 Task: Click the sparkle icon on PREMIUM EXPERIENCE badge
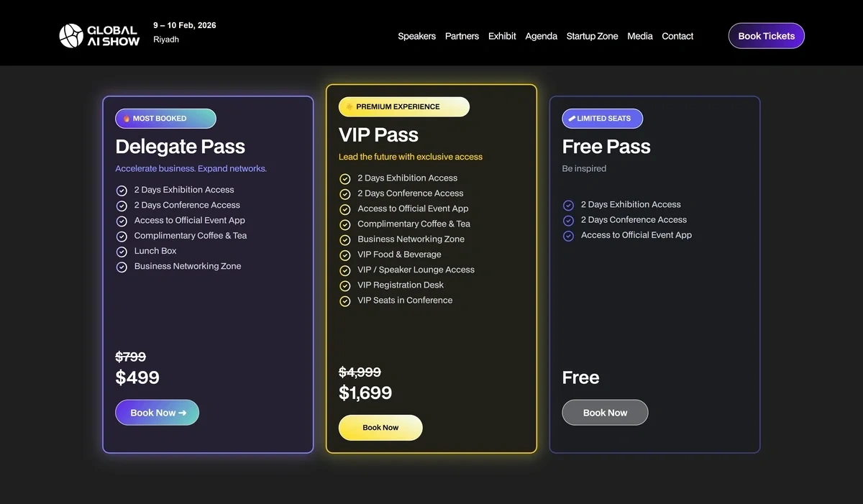[x=350, y=106]
